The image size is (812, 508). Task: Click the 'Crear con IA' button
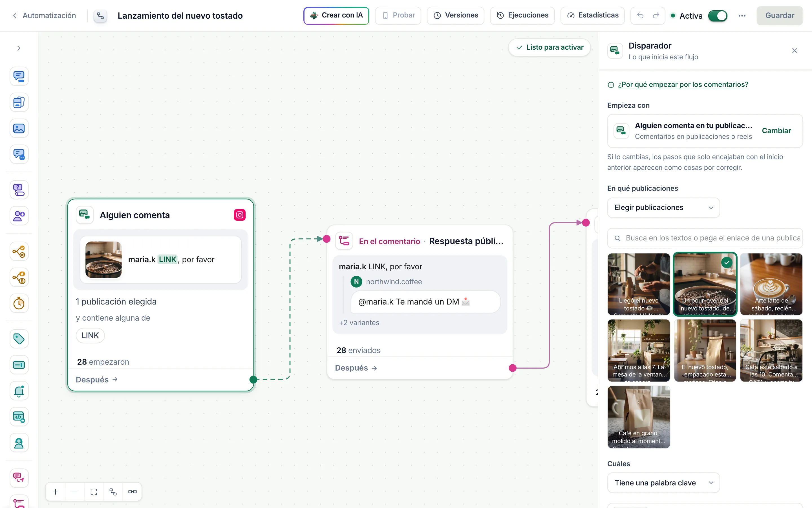(x=336, y=16)
